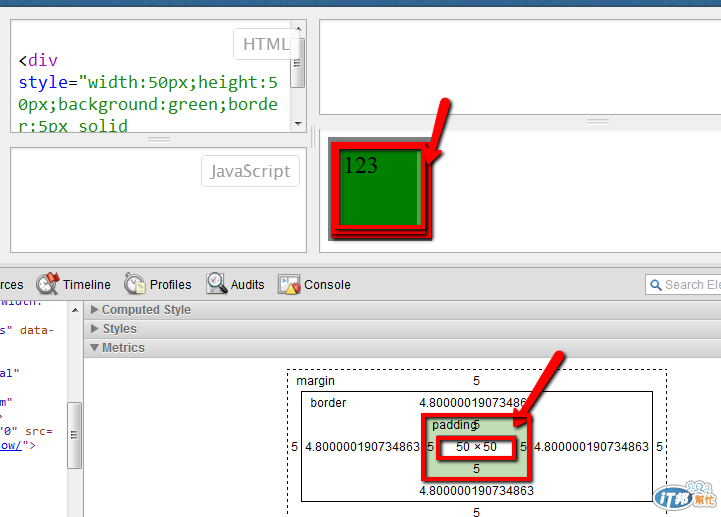Expand the Computed Style section
This screenshot has width=721, height=517.
coord(402,310)
